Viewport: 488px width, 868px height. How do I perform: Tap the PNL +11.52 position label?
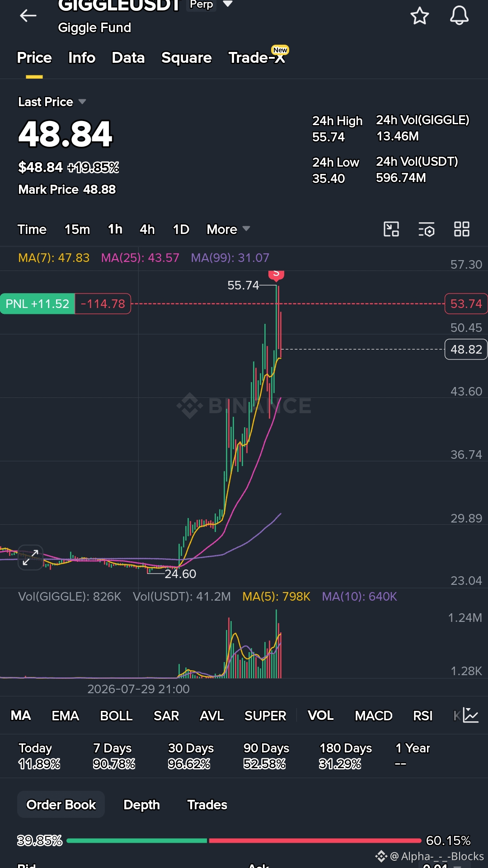coord(38,303)
